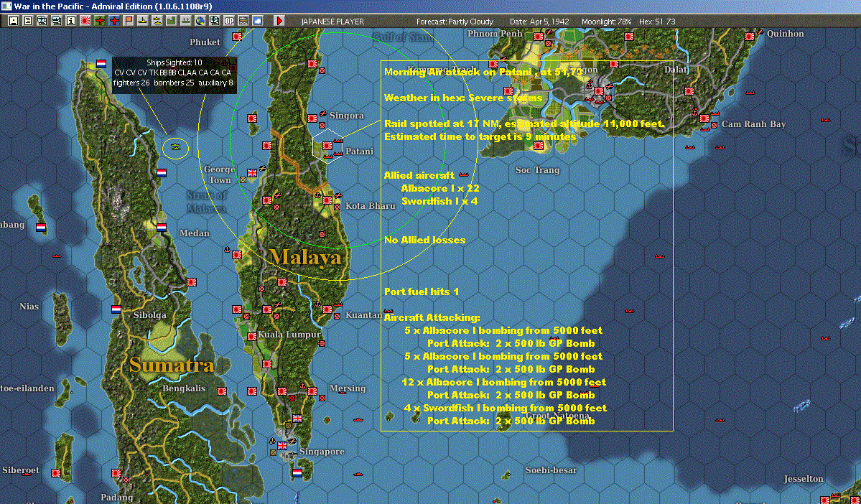Click the striped ruler toolbar icon
Image resolution: width=861 pixels, height=504 pixels.
pyautogui.click(x=243, y=21)
